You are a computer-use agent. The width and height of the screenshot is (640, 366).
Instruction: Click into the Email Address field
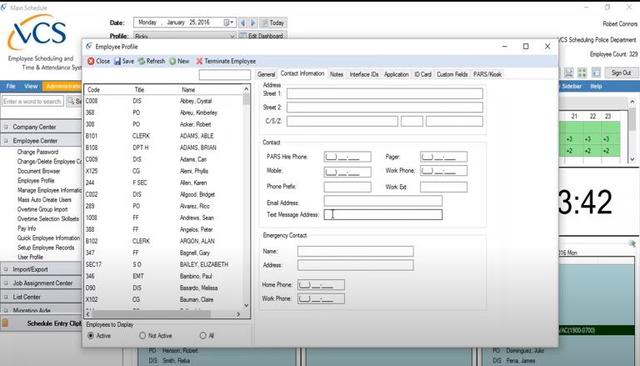383,200
